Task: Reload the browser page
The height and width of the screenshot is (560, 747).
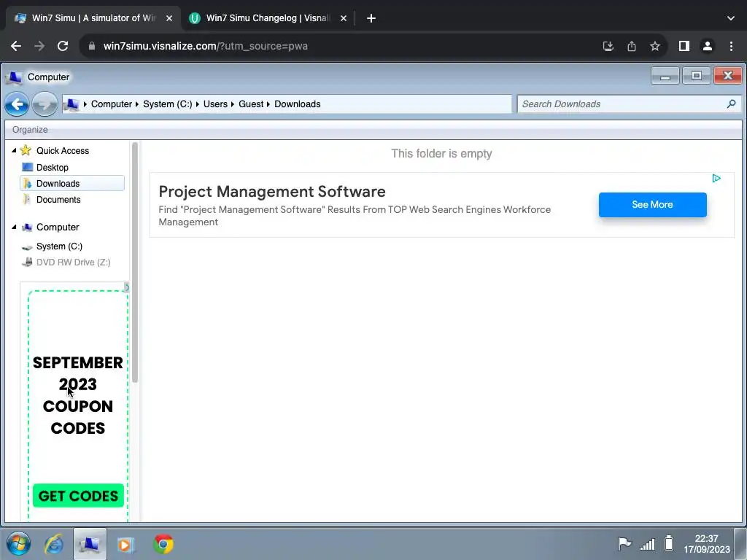Action: tap(63, 46)
